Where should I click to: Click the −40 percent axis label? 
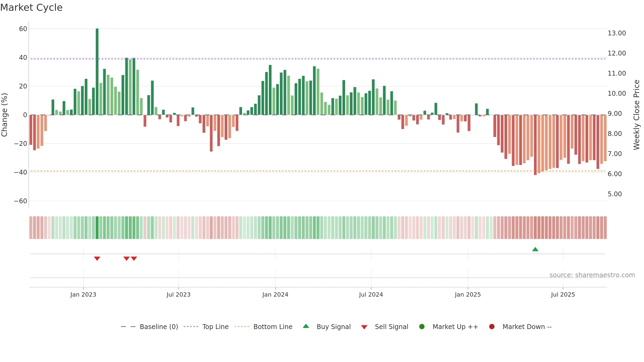pos(21,172)
